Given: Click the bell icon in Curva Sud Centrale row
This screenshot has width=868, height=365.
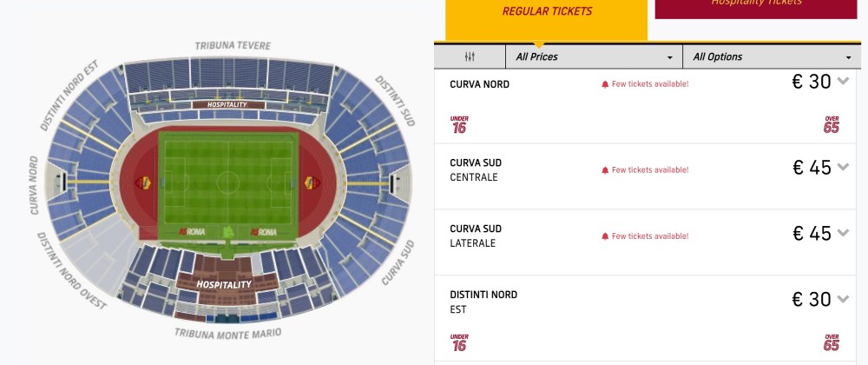Looking at the screenshot, I should pos(605,170).
